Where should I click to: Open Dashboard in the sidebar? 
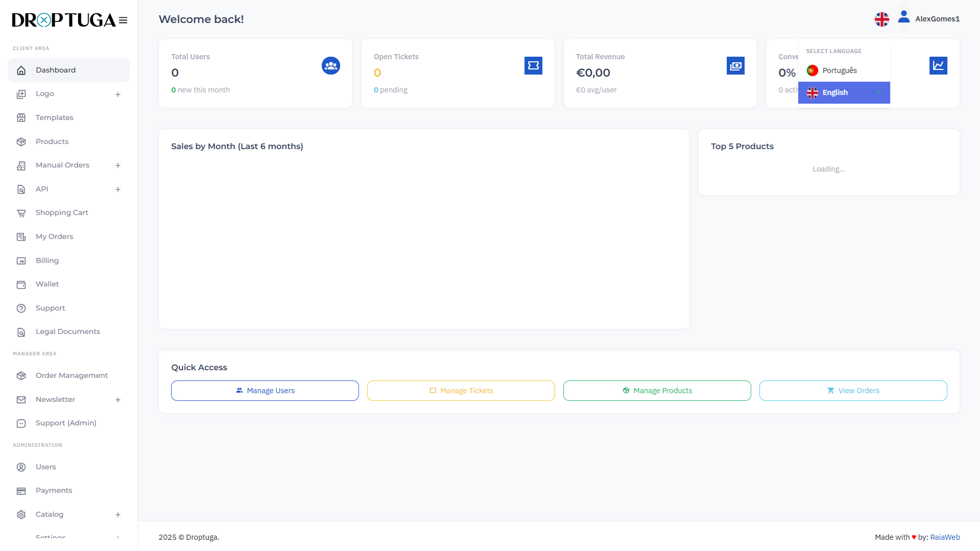[x=68, y=70]
